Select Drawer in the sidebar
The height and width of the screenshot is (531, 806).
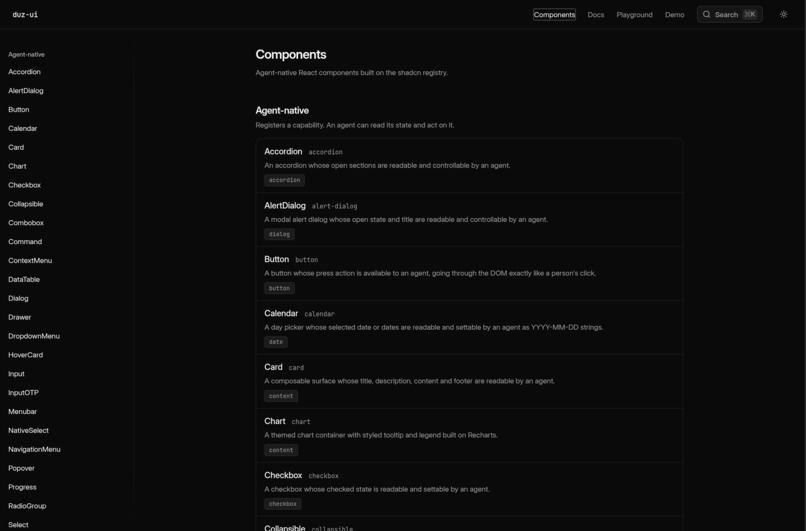tap(20, 317)
